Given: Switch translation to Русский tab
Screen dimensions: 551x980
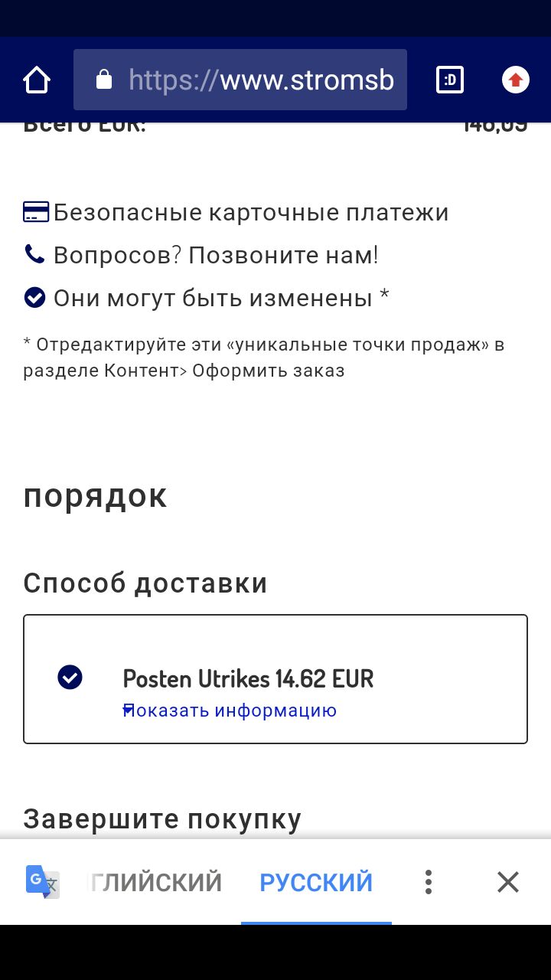Looking at the screenshot, I should click(x=316, y=882).
